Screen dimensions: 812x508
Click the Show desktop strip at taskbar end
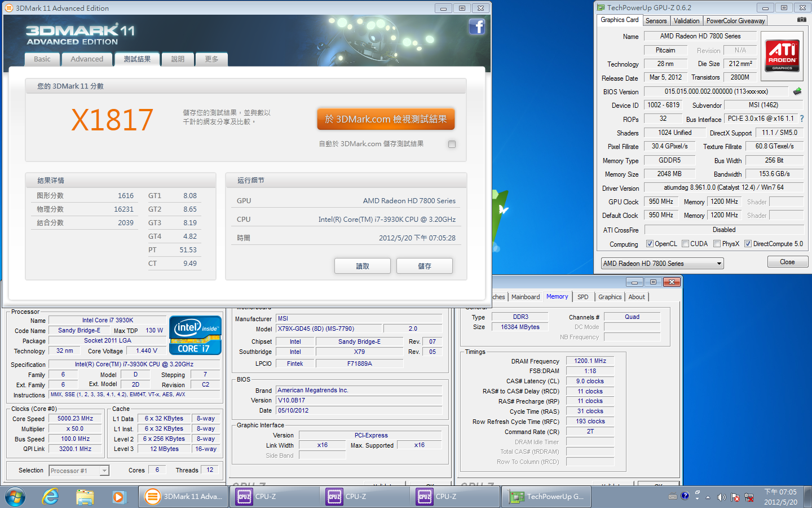click(808, 497)
